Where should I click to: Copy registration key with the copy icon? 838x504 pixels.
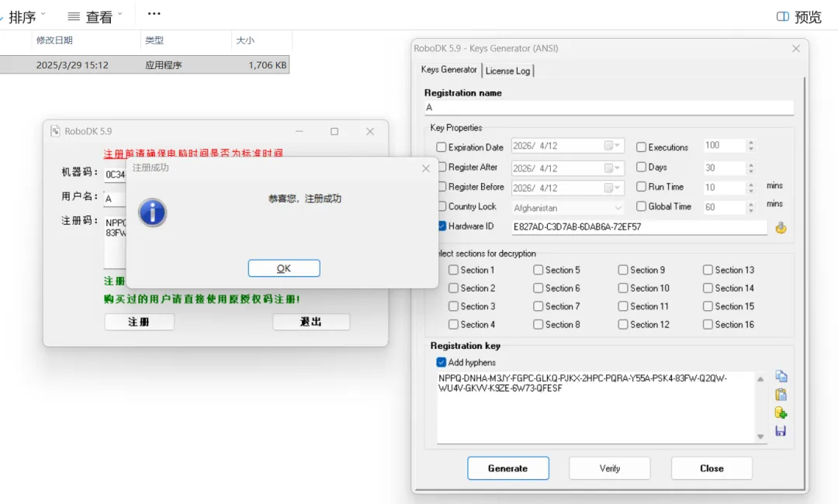(x=781, y=376)
